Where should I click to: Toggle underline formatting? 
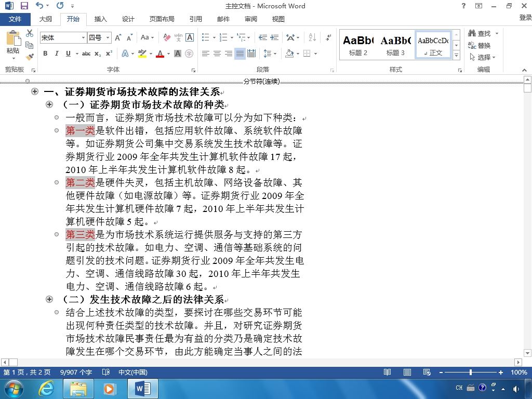(68, 54)
